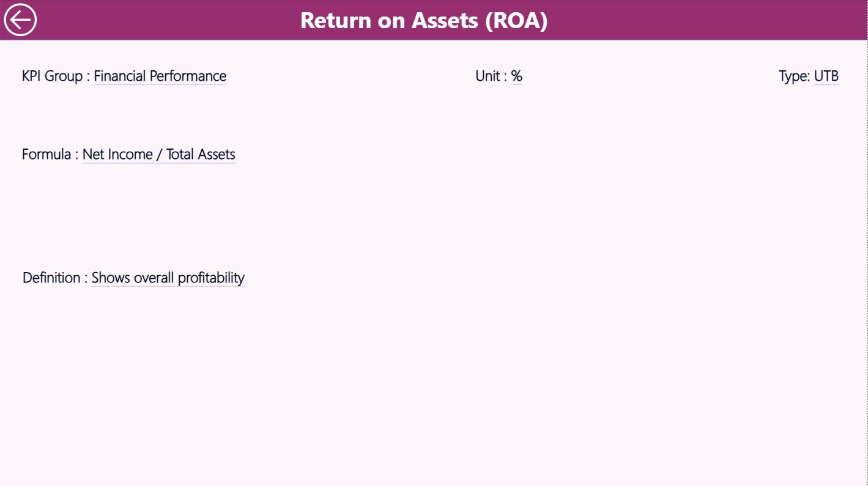The height and width of the screenshot is (486, 868).
Task: Click the Unit label
Action: [488, 76]
